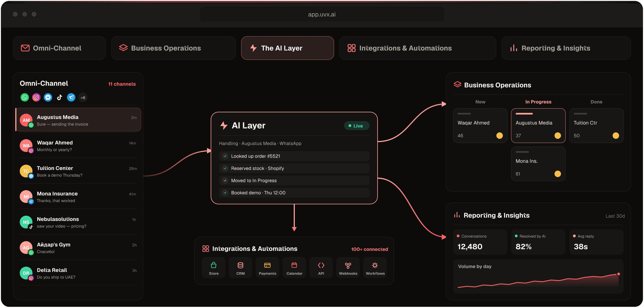Open the Payments integration tile
Image resolution: width=644 pixels, height=308 pixels.
268,268
